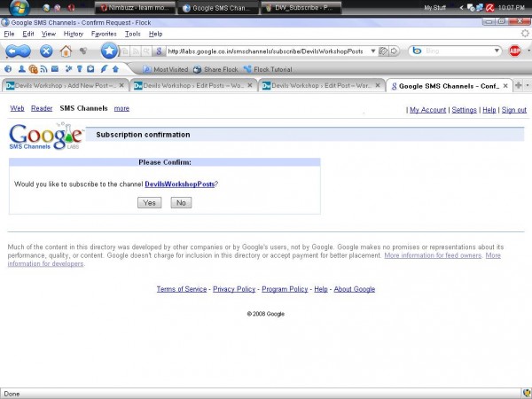Open the People sidebar icon
The image size is (532, 399).
[x=21, y=69]
